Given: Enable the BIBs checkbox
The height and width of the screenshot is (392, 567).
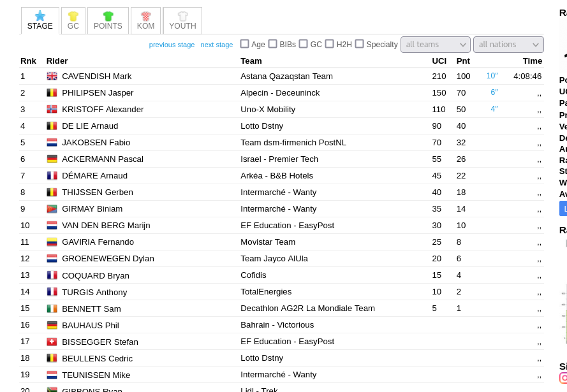Looking at the screenshot, I should tap(273, 44).
